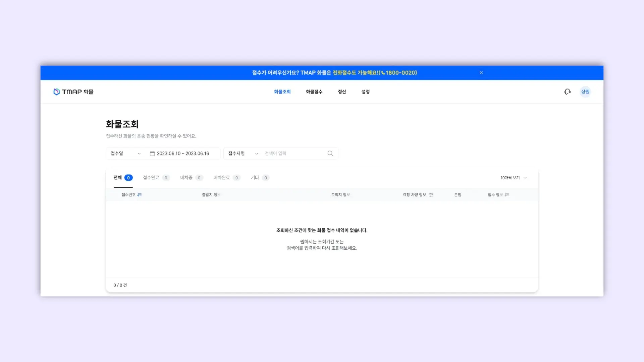This screenshot has width=644, height=362.
Task: Sort by 접수번호 column sort icon
Action: [140, 195]
